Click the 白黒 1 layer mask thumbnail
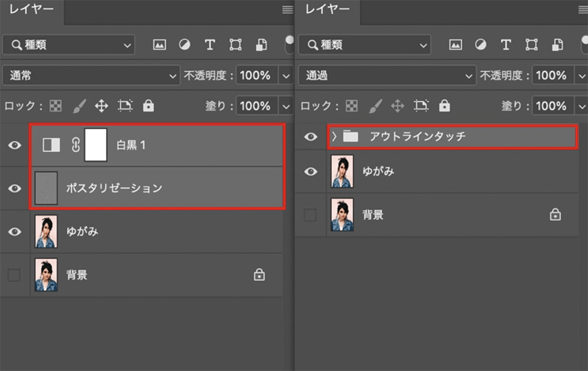 (x=96, y=145)
